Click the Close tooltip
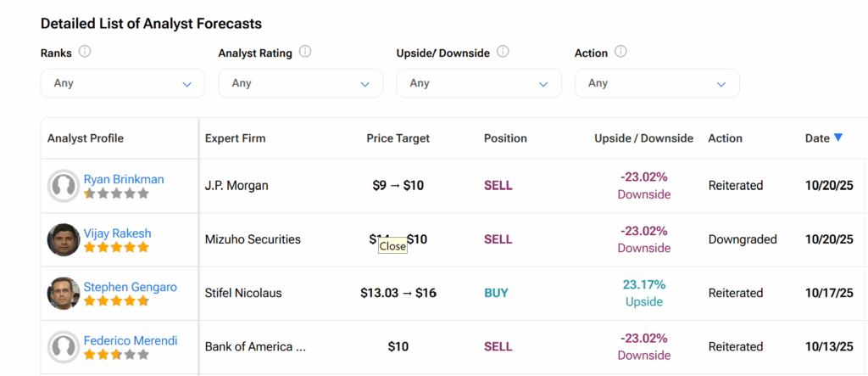This screenshot has height=376, width=868. point(392,246)
